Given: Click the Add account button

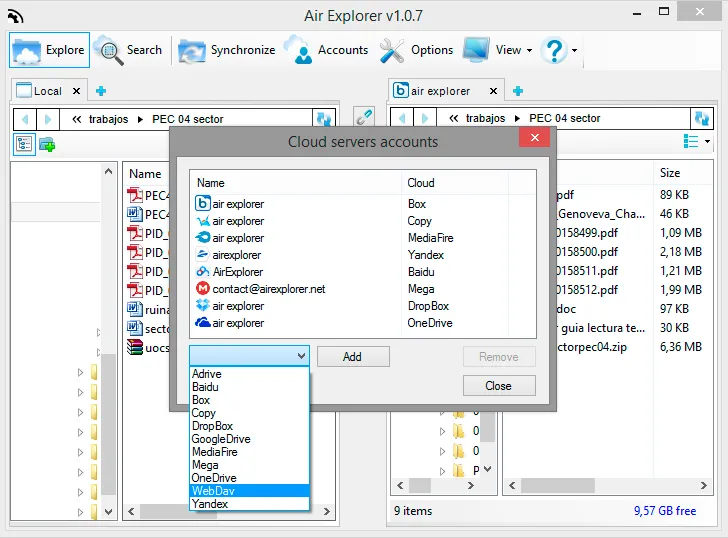Looking at the screenshot, I should [353, 357].
